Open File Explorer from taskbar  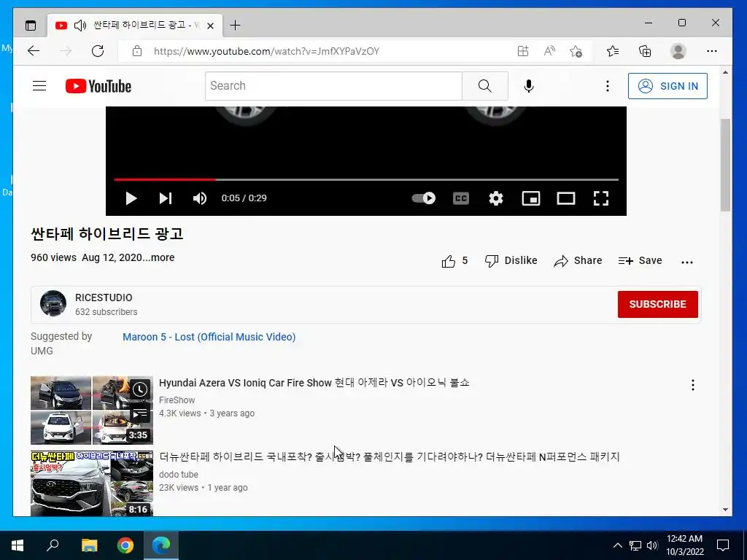coord(89,545)
